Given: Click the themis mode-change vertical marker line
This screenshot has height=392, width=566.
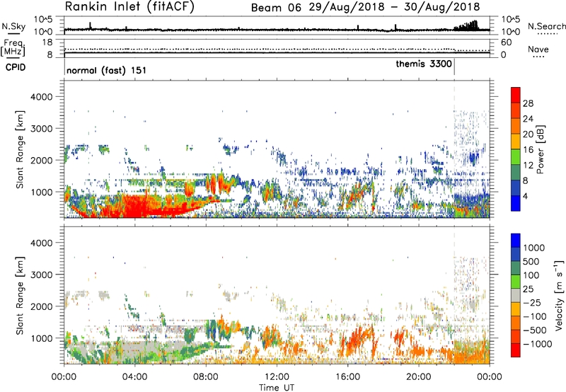Looking at the screenshot, I should [x=454, y=67].
